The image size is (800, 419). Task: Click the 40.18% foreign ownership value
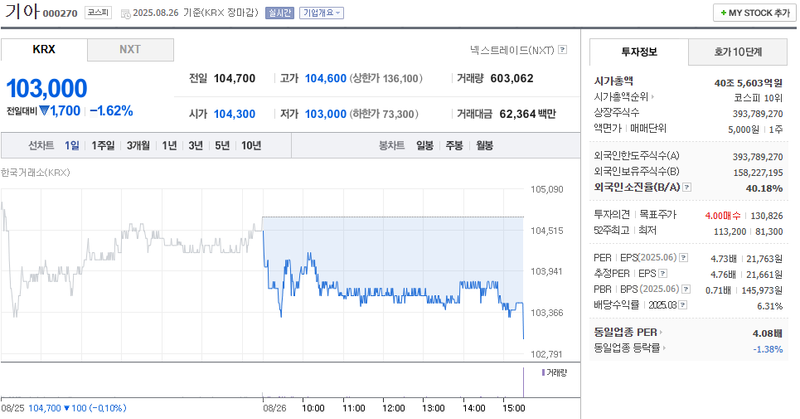point(764,189)
